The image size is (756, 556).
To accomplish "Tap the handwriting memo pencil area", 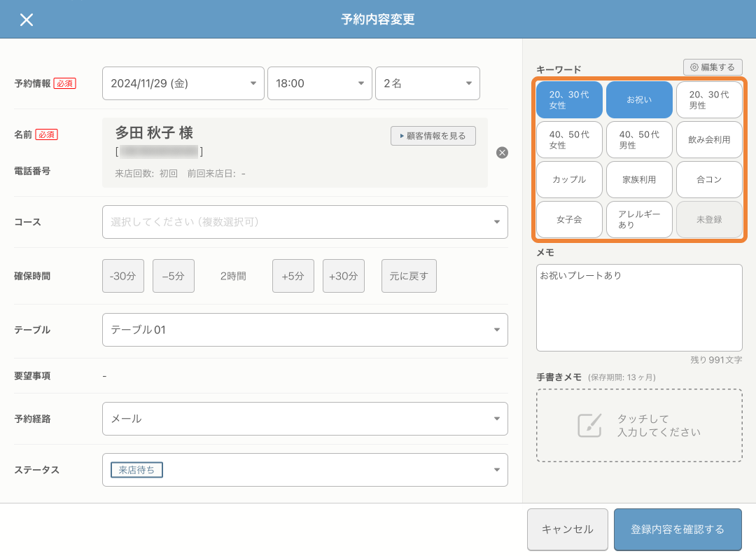I will (x=638, y=425).
